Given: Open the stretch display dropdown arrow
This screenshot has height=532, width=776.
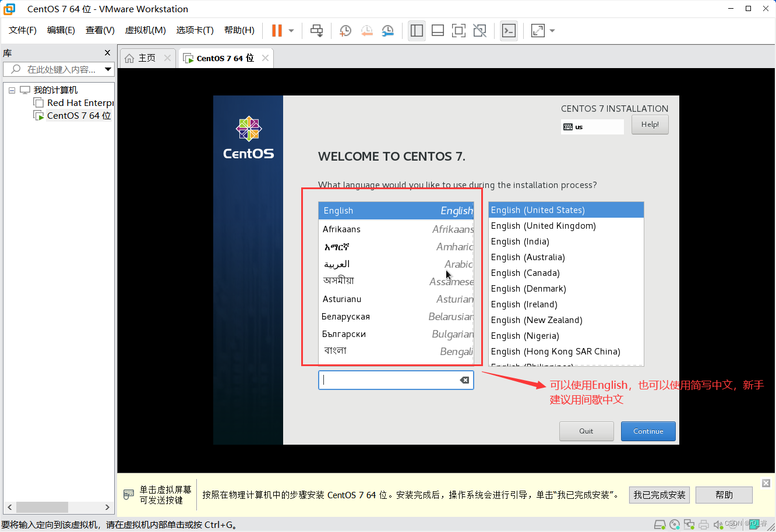Looking at the screenshot, I should tap(552, 31).
